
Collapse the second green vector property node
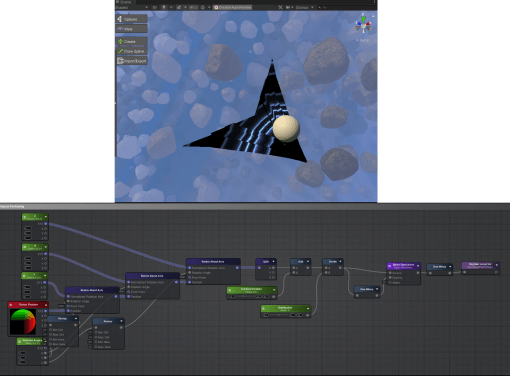click(x=46, y=247)
